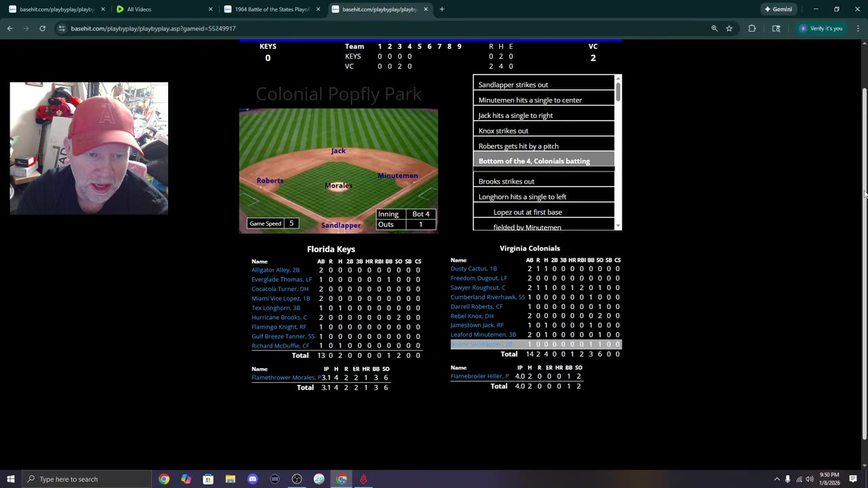Open Cocacola Turner, DH player link
The image size is (868, 488).
[x=280, y=289]
